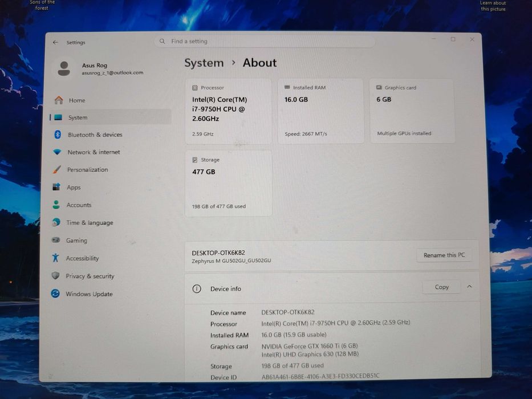Open the Gaming controller icon
This screenshot has height=399, width=532.
click(56, 240)
